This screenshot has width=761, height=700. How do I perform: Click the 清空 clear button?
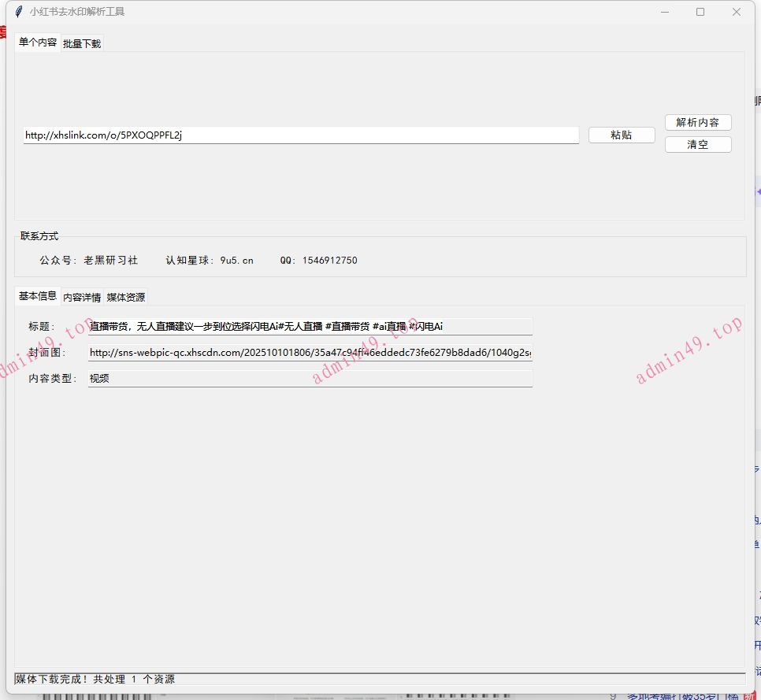[698, 144]
